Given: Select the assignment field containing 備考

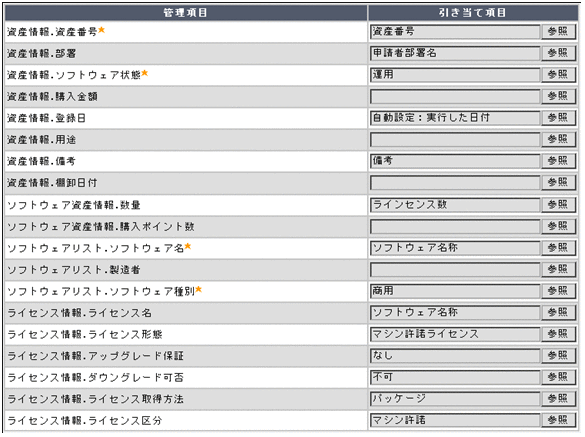Looking at the screenshot, I should pyautogui.click(x=455, y=162).
